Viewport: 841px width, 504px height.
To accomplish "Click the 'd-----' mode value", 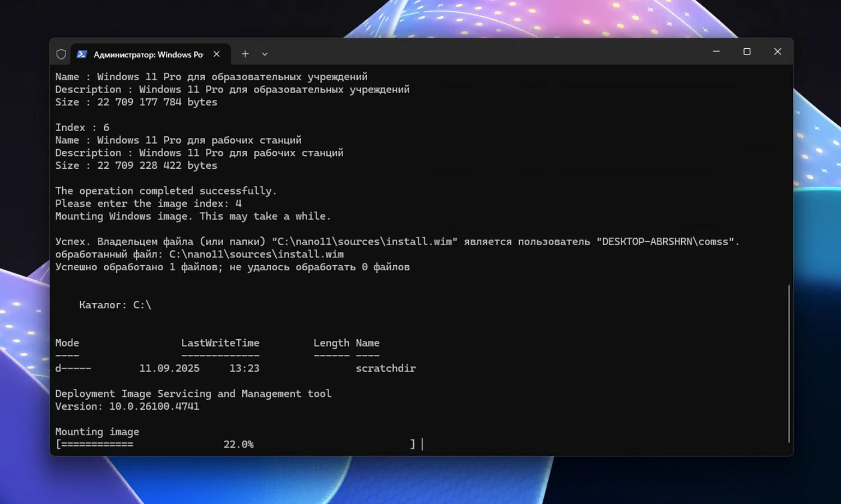I will (x=73, y=368).
